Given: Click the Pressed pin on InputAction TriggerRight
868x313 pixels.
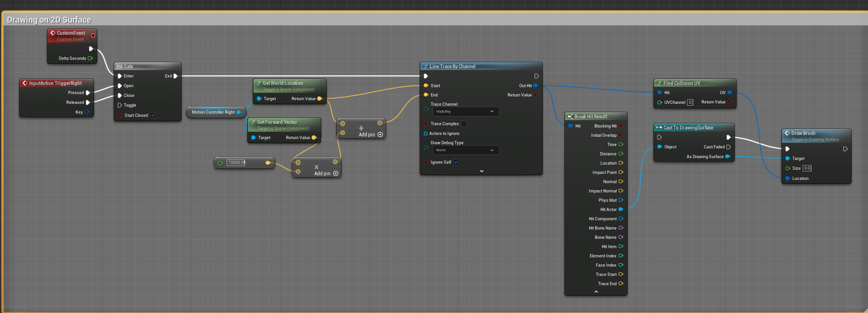Looking at the screenshot, I should [x=88, y=93].
